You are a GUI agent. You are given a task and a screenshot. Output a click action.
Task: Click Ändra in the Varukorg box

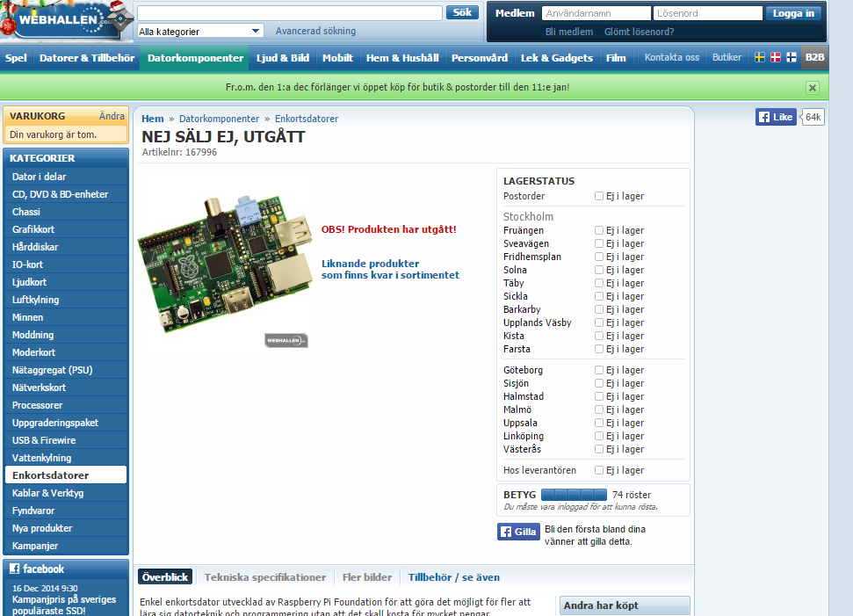click(x=112, y=116)
